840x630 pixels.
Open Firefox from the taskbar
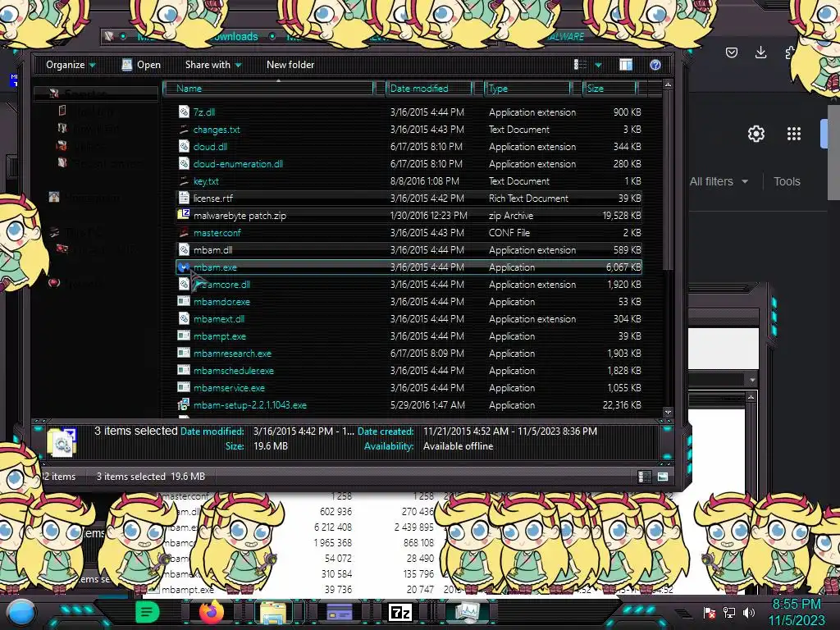coord(211,612)
